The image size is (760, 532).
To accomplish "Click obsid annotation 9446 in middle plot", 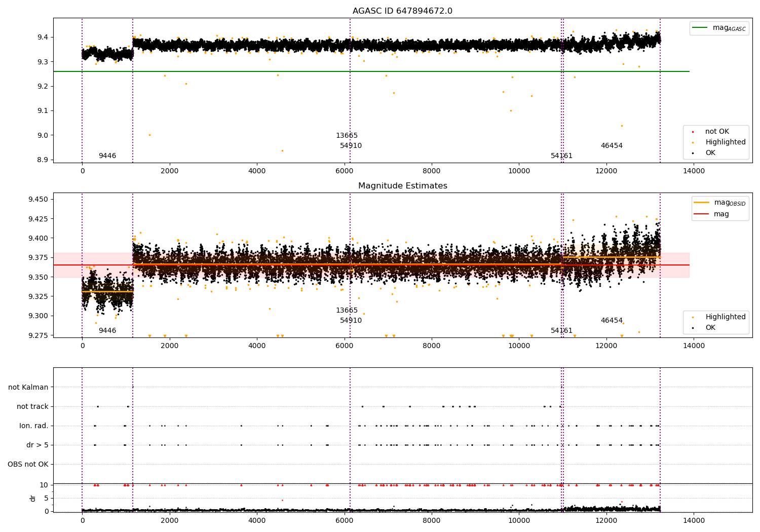I will pyautogui.click(x=107, y=331).
